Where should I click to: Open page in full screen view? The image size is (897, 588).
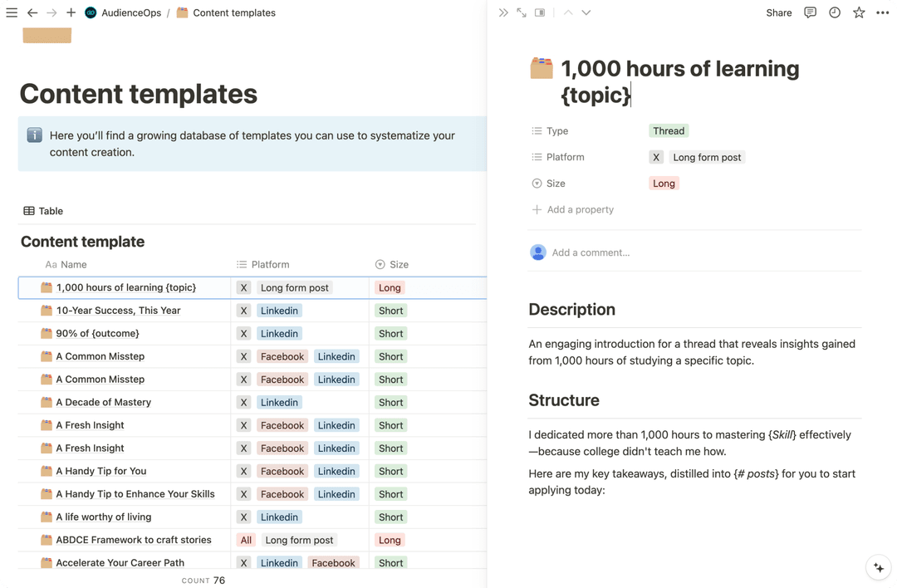tap(522, 13)
